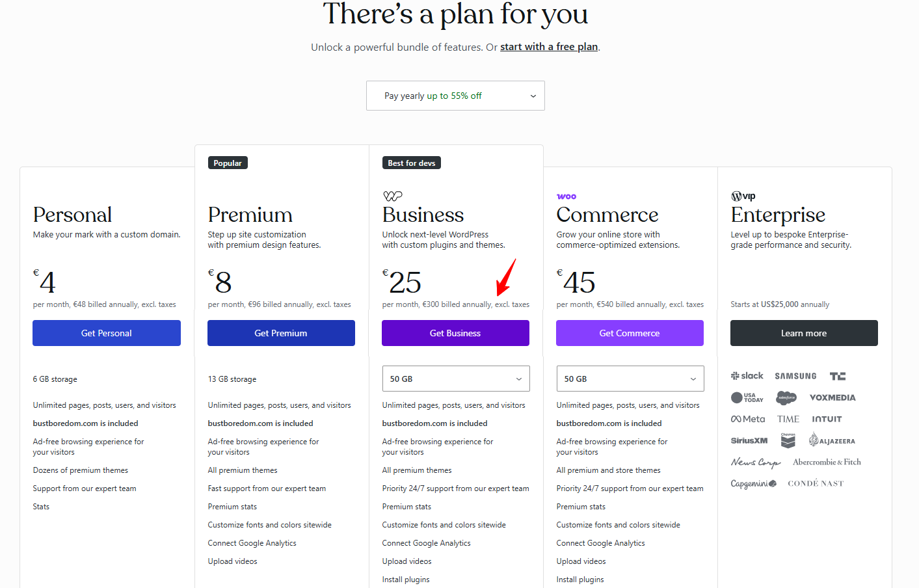
Task: Click the Popular badge on Premium
Action: coord(228,163)
